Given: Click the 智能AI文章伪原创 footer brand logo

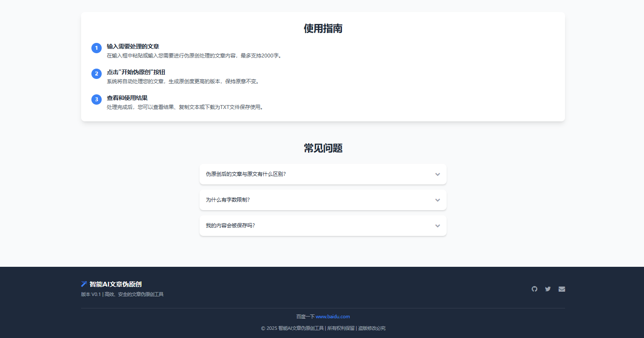Looking at the screenshot, I should pyautogui.click(x=115, y=284).
